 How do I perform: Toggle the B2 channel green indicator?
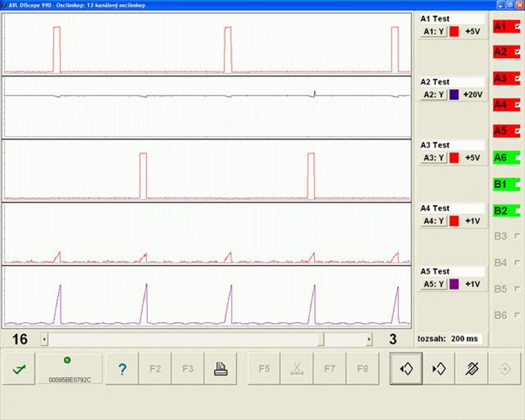coord(506,210)
